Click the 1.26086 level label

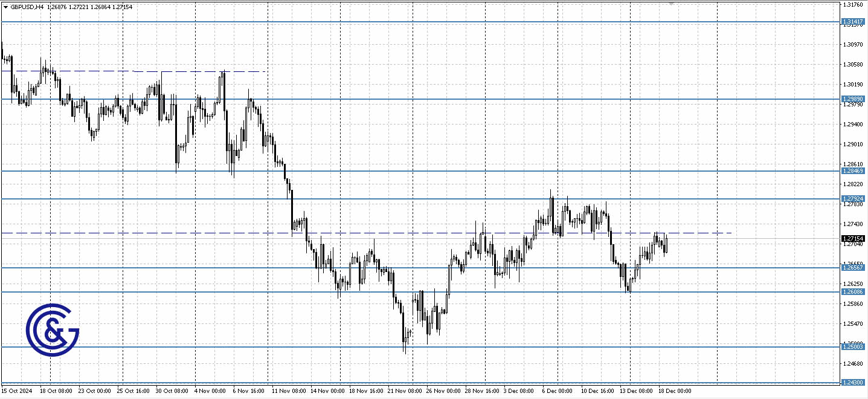coord(853,291)
